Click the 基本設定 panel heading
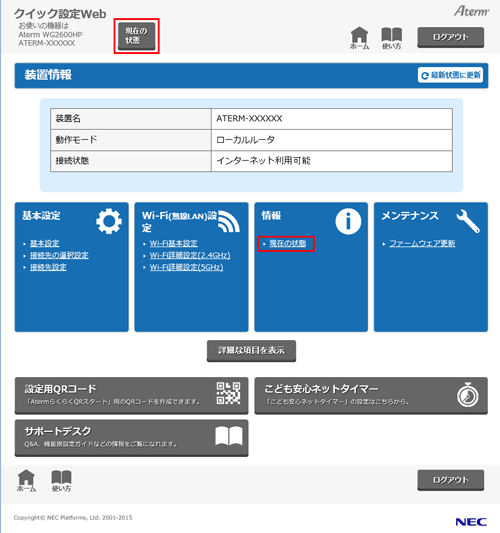 pyautogui.click(x=41, y=216)
